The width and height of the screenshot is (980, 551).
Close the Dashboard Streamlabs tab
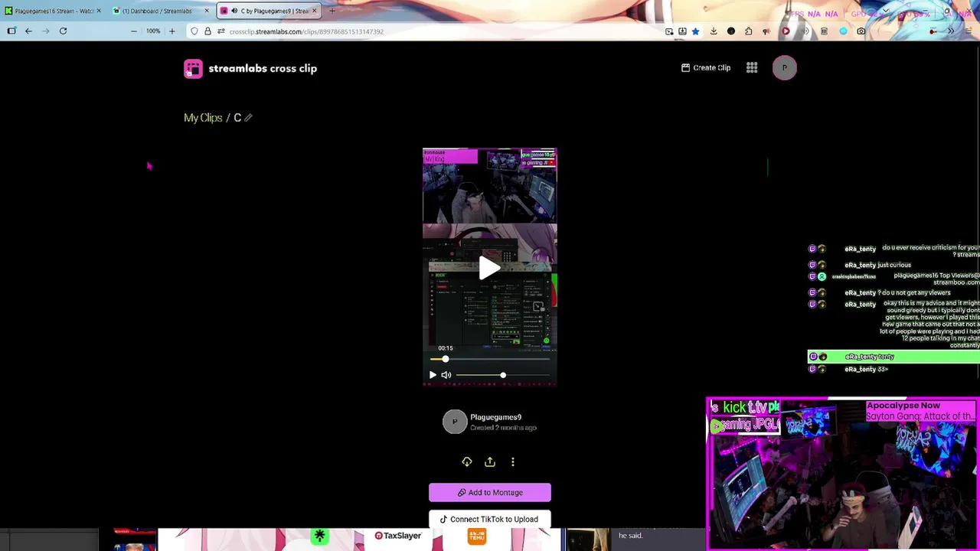[x=207, y=11]
